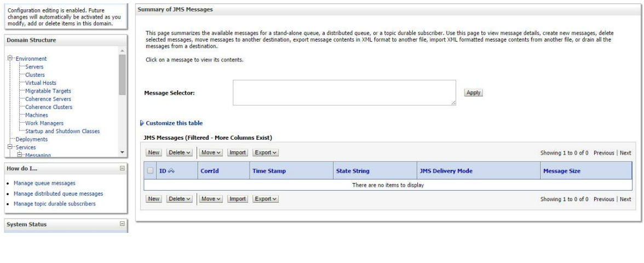The width and height of the screenshot is (644, 263).
Task: Open Deployments tree item
Action: click(x=32, y=139)
